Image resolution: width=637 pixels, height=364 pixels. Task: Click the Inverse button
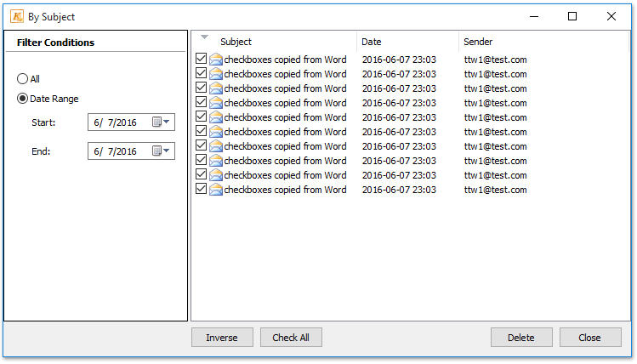222,337
